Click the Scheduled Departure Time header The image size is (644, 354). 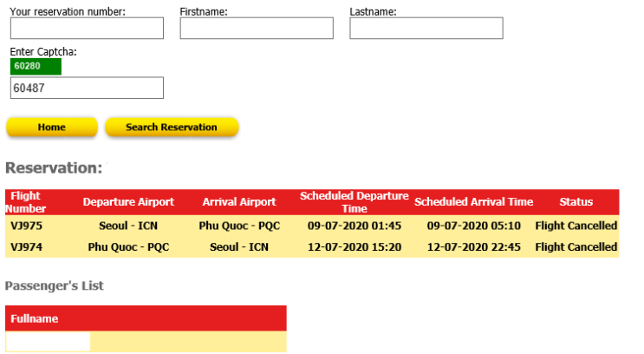354,202
